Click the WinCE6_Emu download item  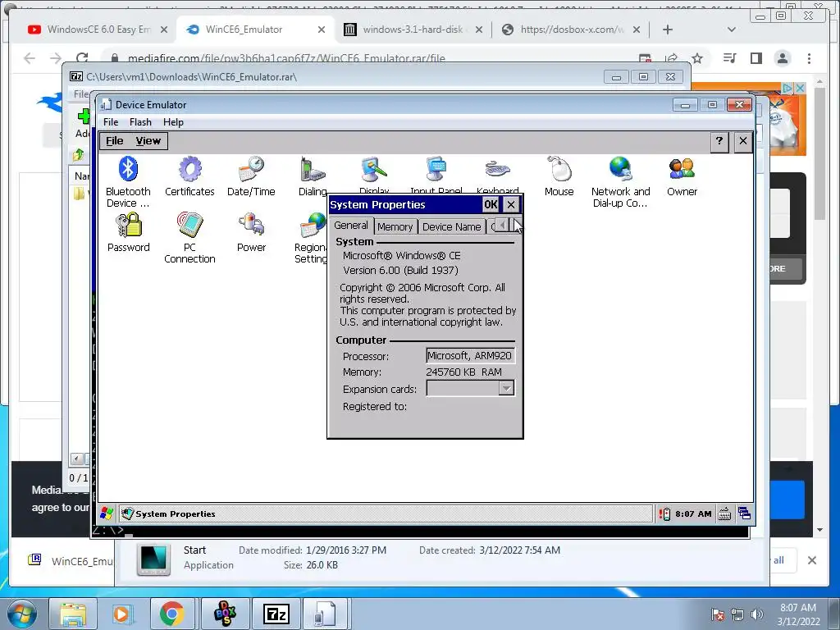click(x=71, y=561)
